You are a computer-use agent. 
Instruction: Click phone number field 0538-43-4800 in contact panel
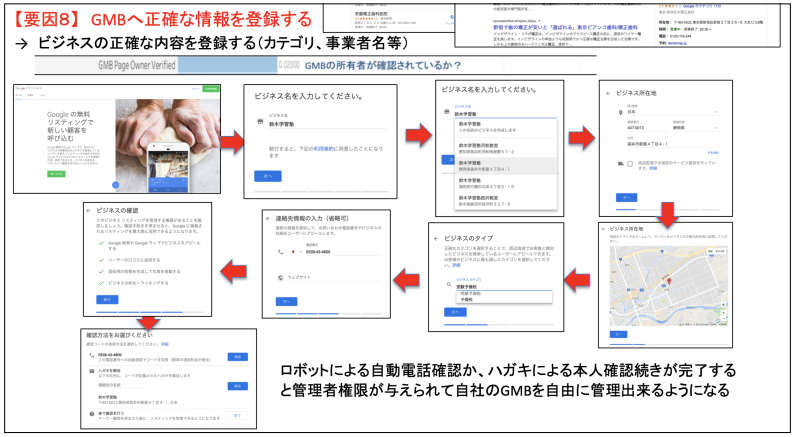click(x=341, y=251)
